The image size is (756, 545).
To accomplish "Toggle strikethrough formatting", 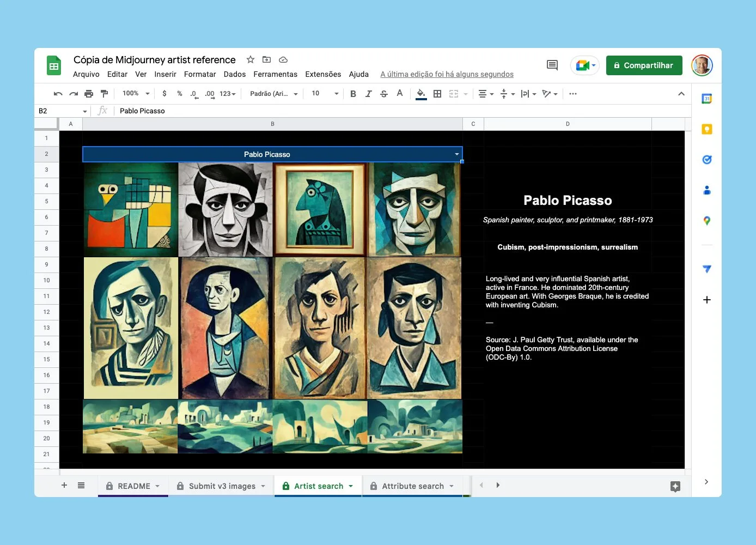I will point(384,94).
